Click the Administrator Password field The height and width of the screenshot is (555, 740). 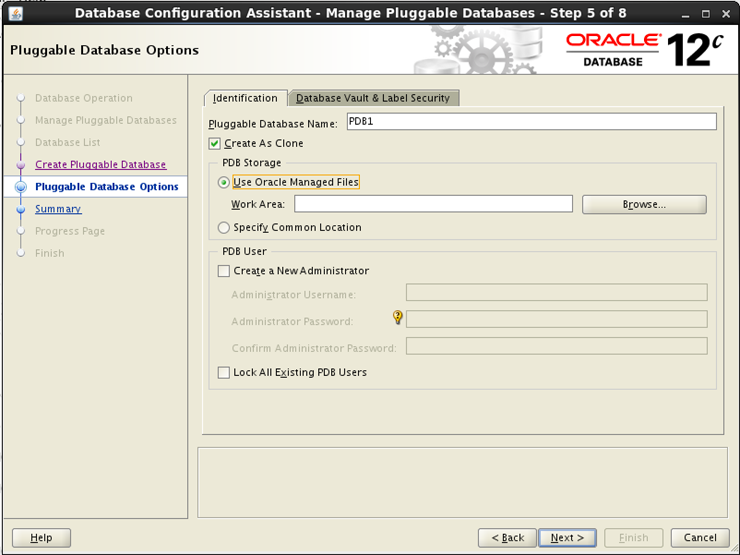tap(556, 320)
